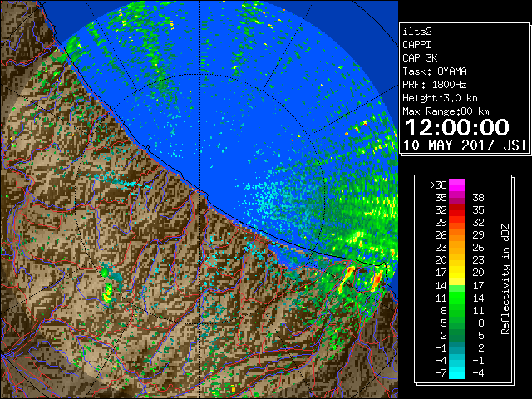Viewport: 532px width, 399px height.
Task: Click the "Height:3.0 km" line
Action: click(x=440, y=98)
